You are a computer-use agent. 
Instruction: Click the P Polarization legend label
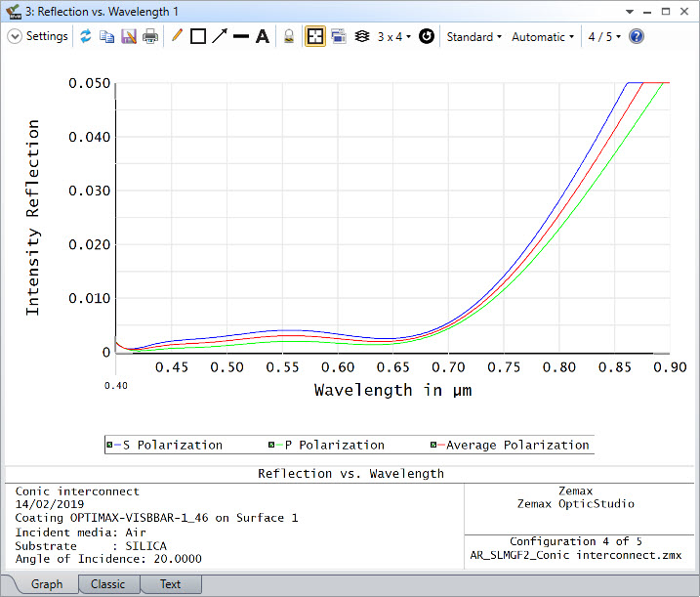[334, 446]
